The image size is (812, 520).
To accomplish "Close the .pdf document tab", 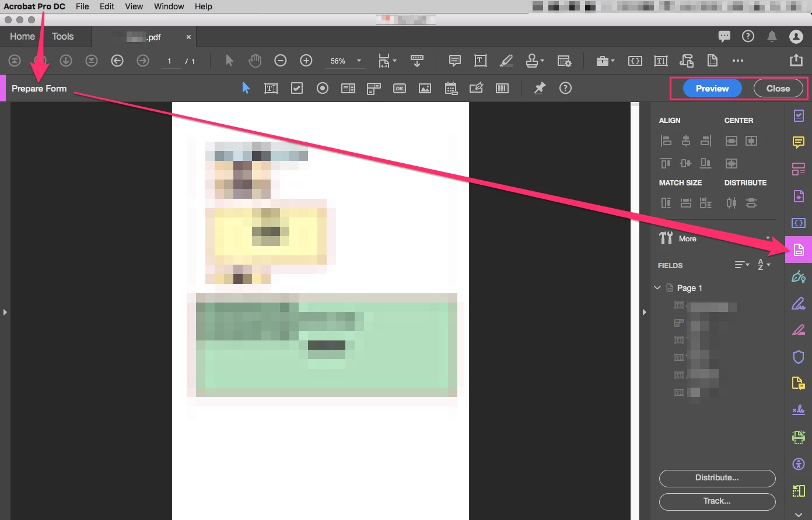I will click(x=188, y=37).
